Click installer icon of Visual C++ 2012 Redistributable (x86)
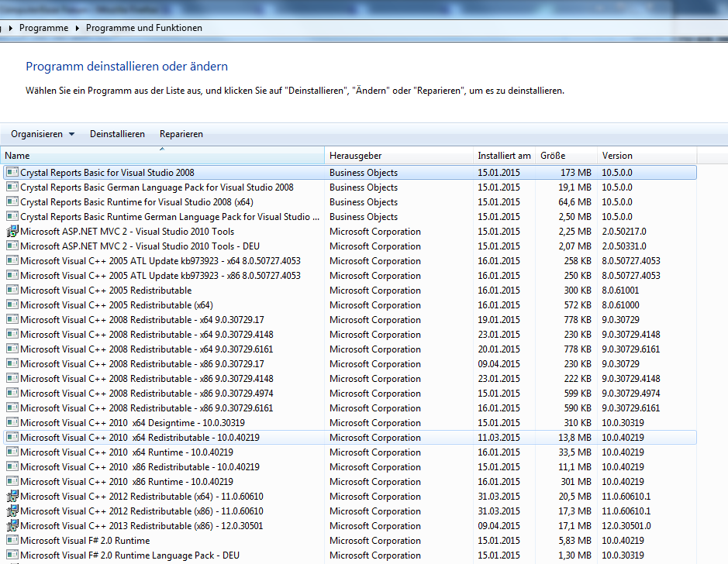The height and width of the screenshot is (564, 728). (12, 511)
